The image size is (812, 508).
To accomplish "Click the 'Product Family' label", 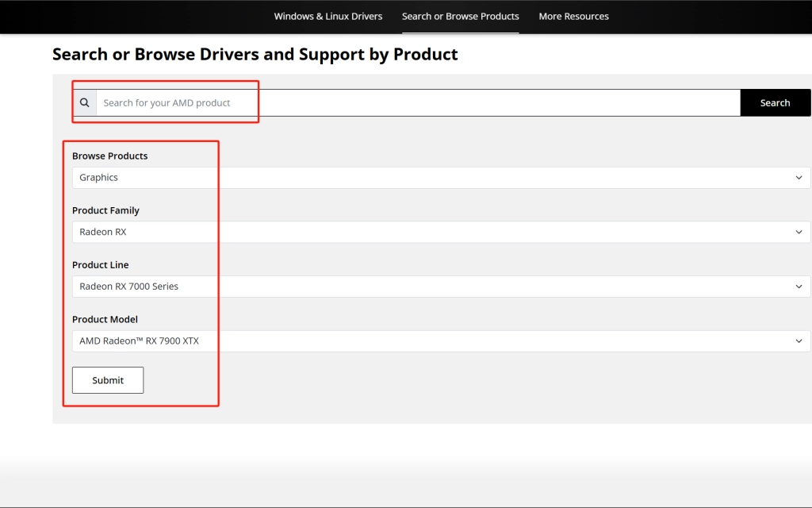I will [105, 210].
